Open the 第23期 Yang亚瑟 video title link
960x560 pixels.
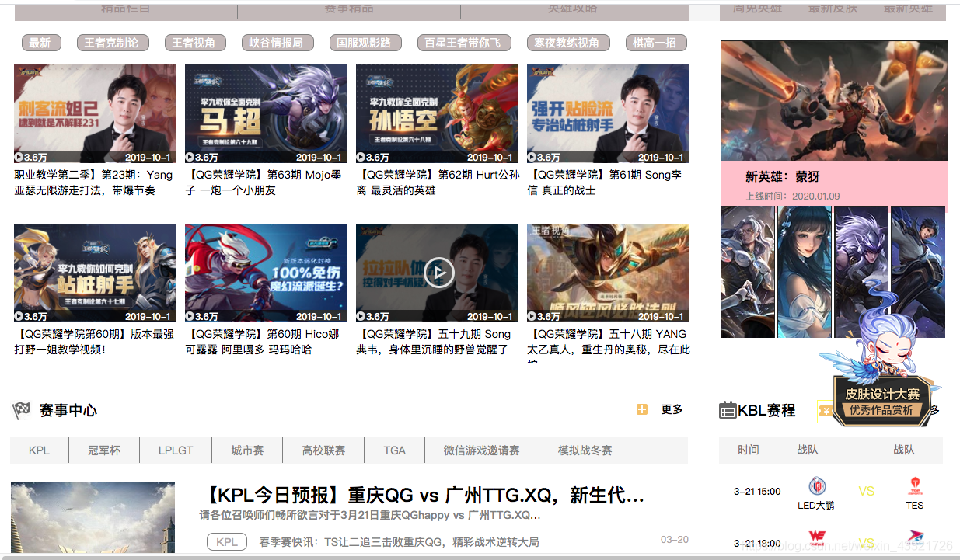click(93, 183)
